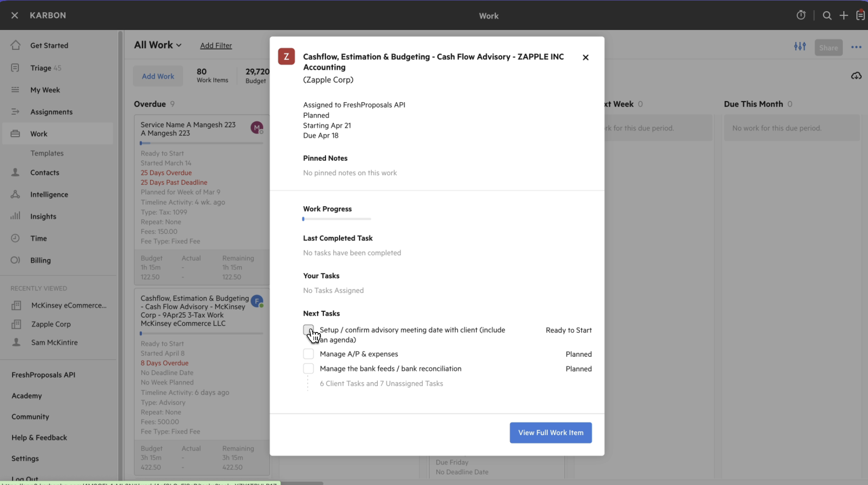Image resolution: width=868 pixels, height=485 pixels.
Task: Open Help & Feedback
Action: click(39, 437)
